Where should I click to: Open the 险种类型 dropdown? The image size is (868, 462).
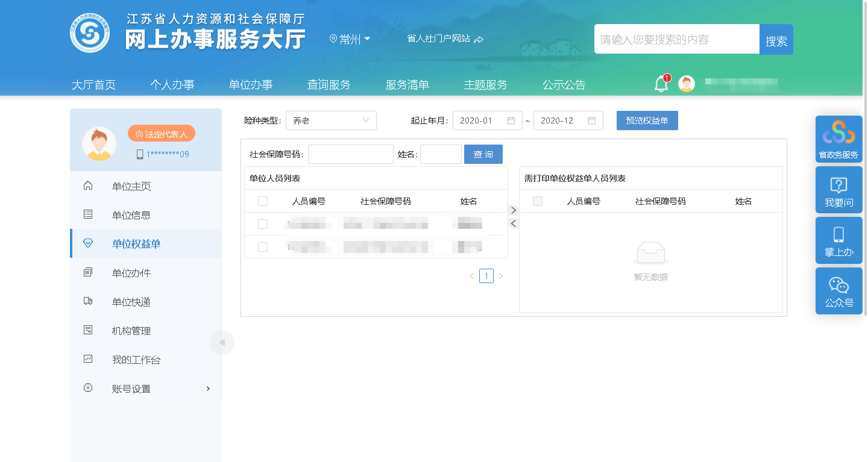tap(331, 120)
